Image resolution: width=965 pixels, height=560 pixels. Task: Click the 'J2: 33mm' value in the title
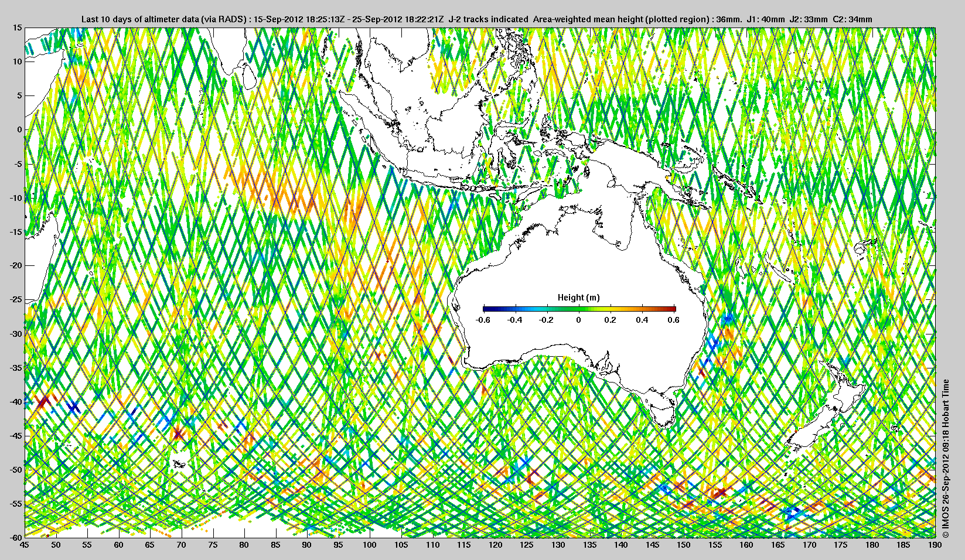coord(809,19)
